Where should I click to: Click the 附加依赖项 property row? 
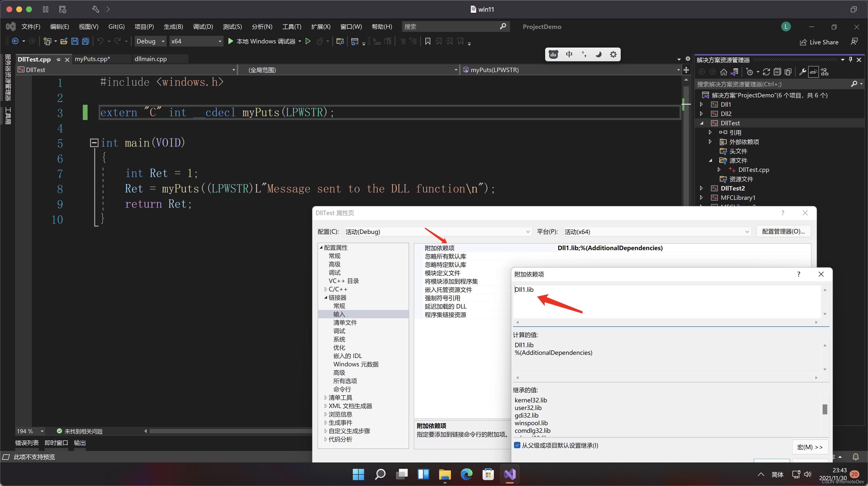(x=612, y=248)
